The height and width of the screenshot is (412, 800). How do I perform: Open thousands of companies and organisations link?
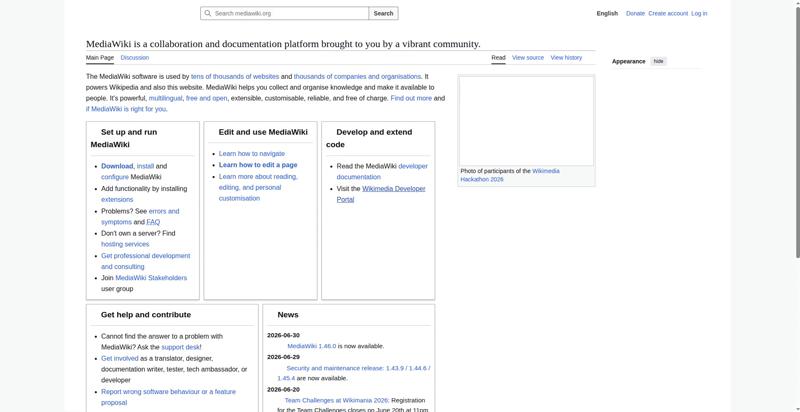click(x=357, y=76)
